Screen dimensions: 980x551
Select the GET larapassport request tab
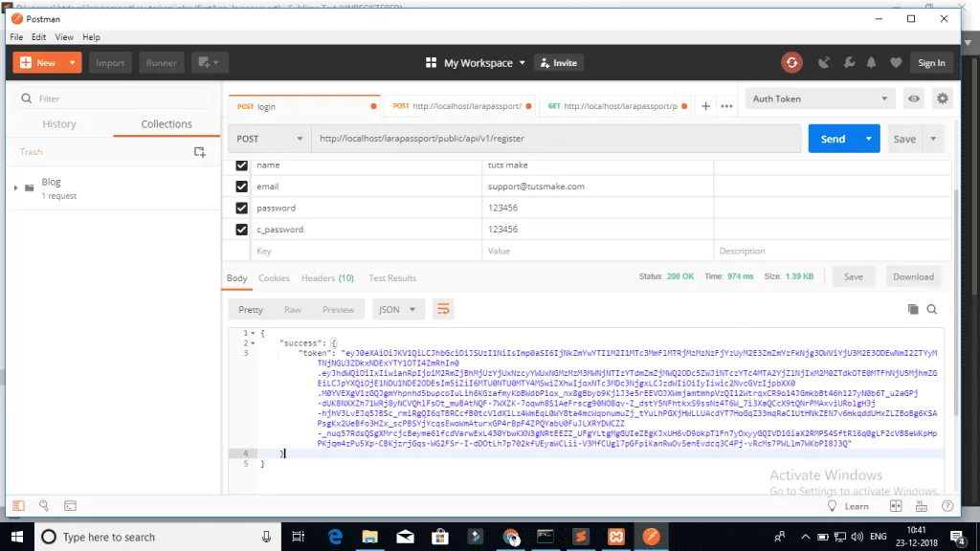coord(615,106)
